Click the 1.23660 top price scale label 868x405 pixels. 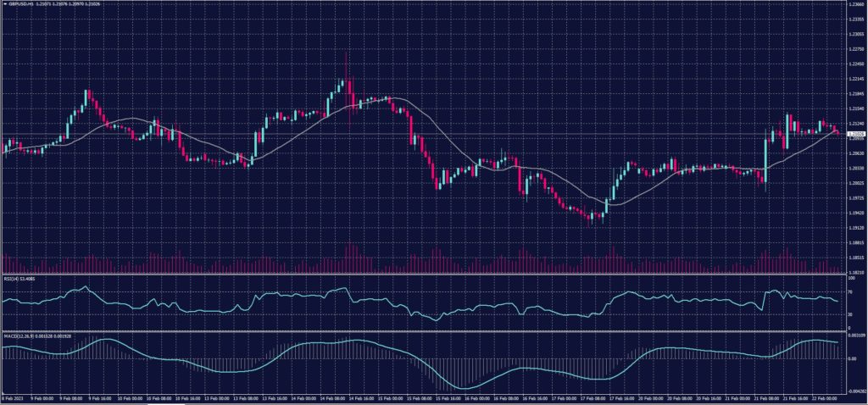[x=854, y=4]
